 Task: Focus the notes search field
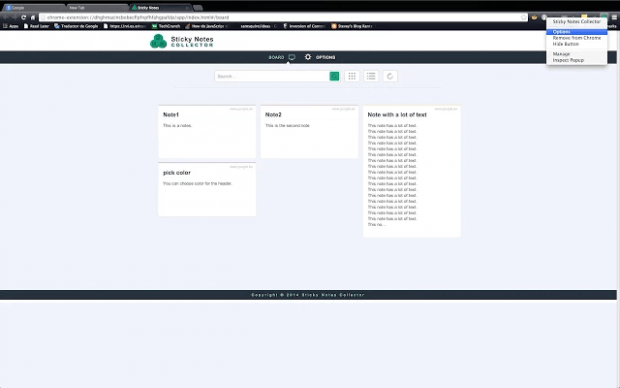pyautogui.click(x=272, y=76)
